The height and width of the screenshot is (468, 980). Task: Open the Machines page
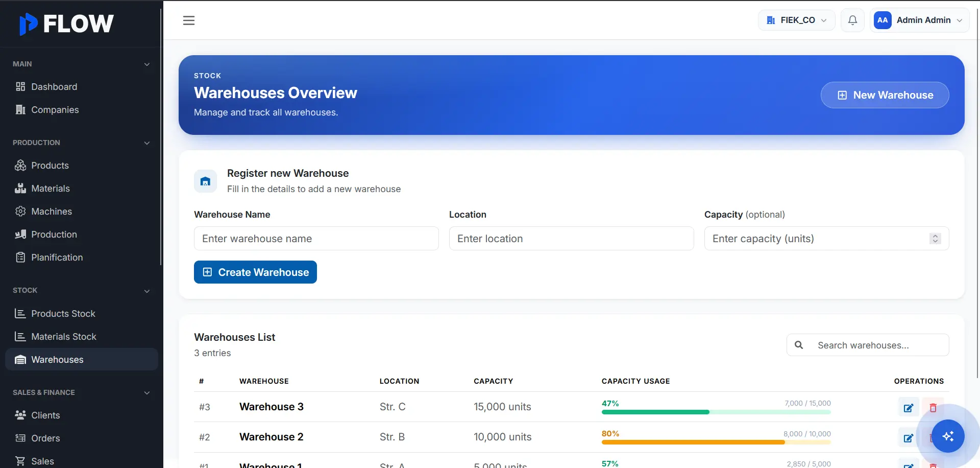[x=82, y=212]
